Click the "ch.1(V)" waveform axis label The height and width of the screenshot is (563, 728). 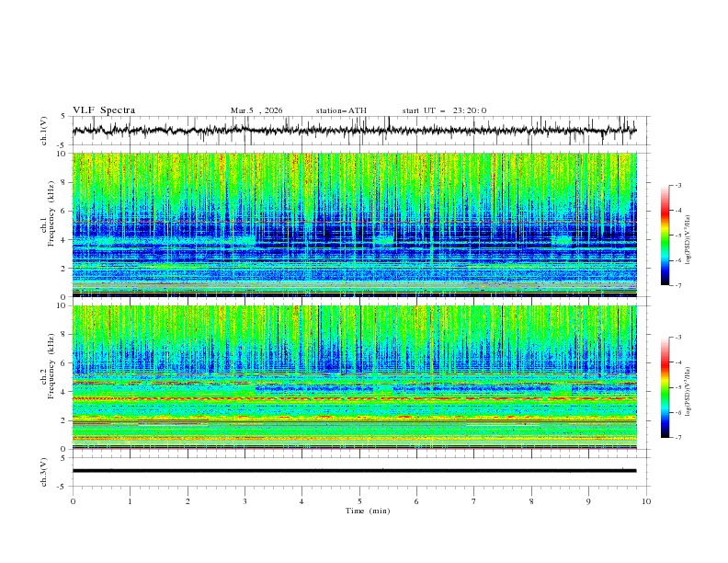43,131
